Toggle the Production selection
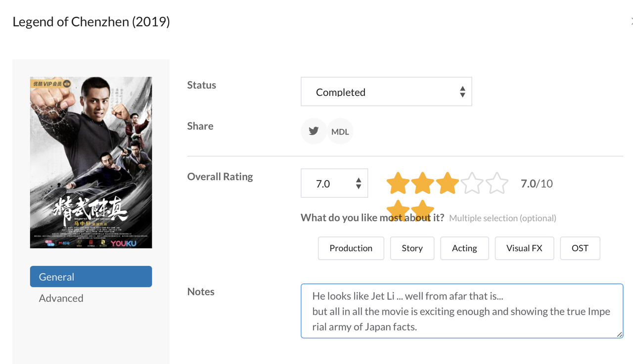The image size is (633, 364). (x=351, y=248)
